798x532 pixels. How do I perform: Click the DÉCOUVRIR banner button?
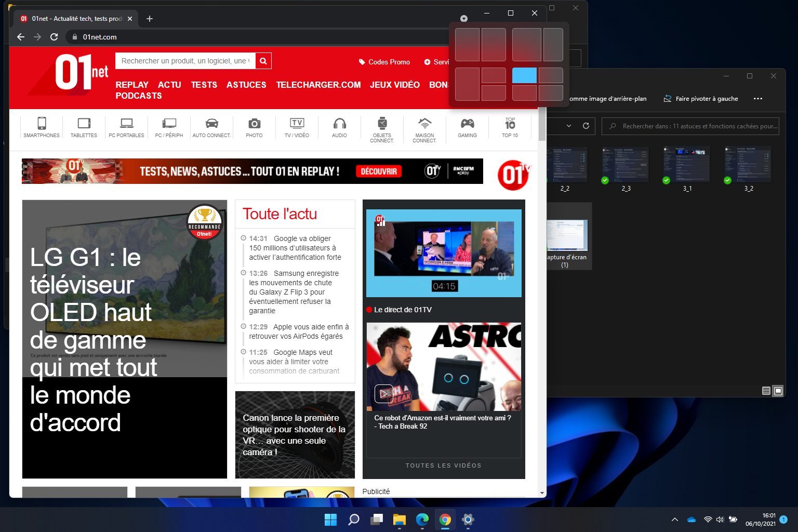coord(379,171)
